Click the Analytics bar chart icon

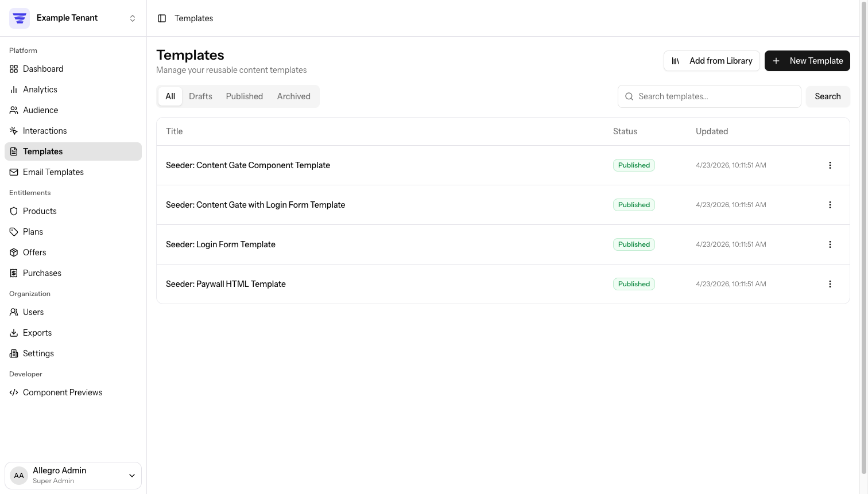[x=14, y=90]
